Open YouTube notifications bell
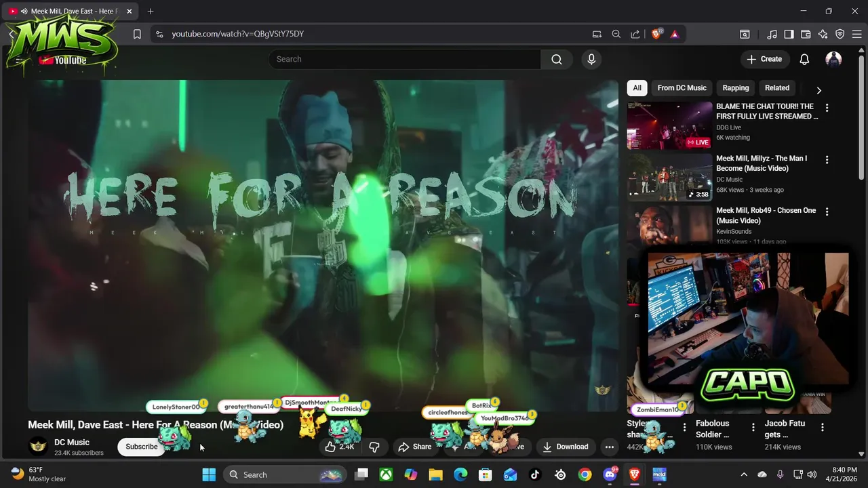This screenshot has height=488, width=868. (804, 59)
